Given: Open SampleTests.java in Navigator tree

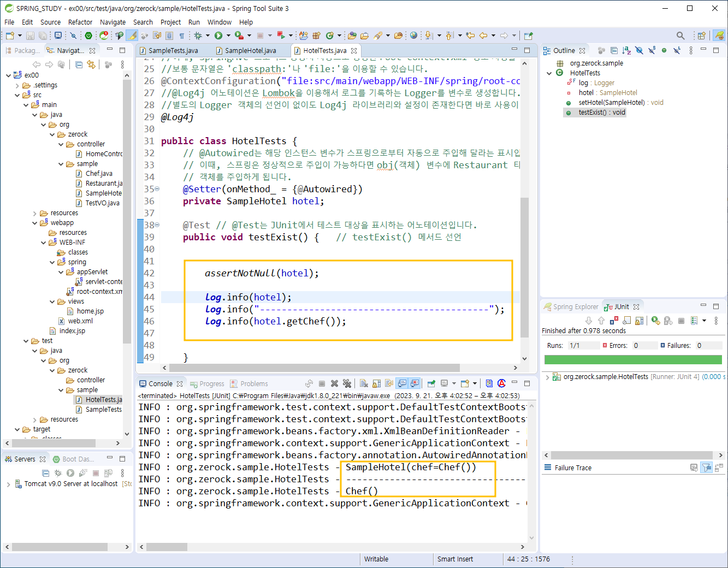Looking at the screenshot, I should 104,410.
